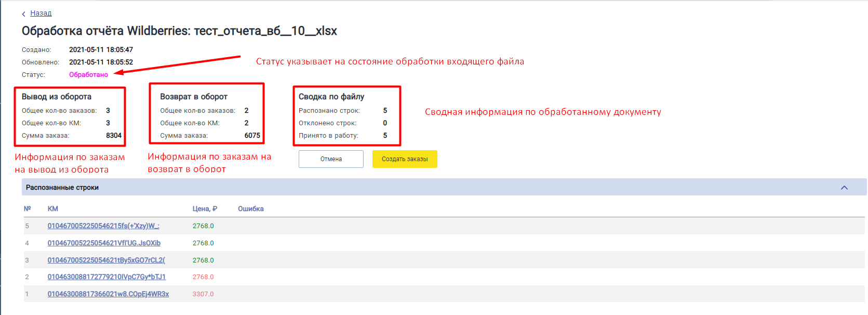The image size is (868, 315).
Task: Click the created date 2021-05-11 18:05:47
Action: pyautogui.click(x=101, y=49)
